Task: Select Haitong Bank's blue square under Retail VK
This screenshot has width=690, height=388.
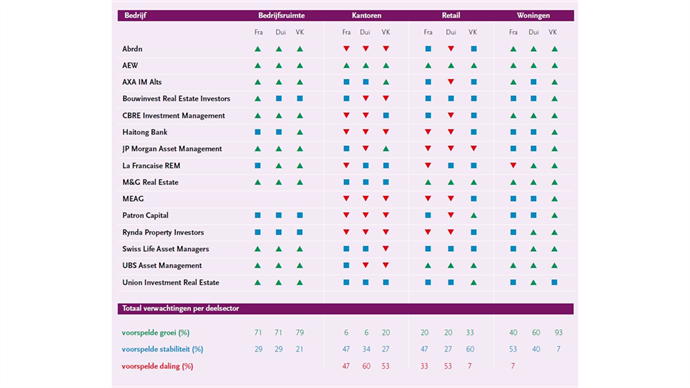Action: pyautogui.click(x=473, y=132)
